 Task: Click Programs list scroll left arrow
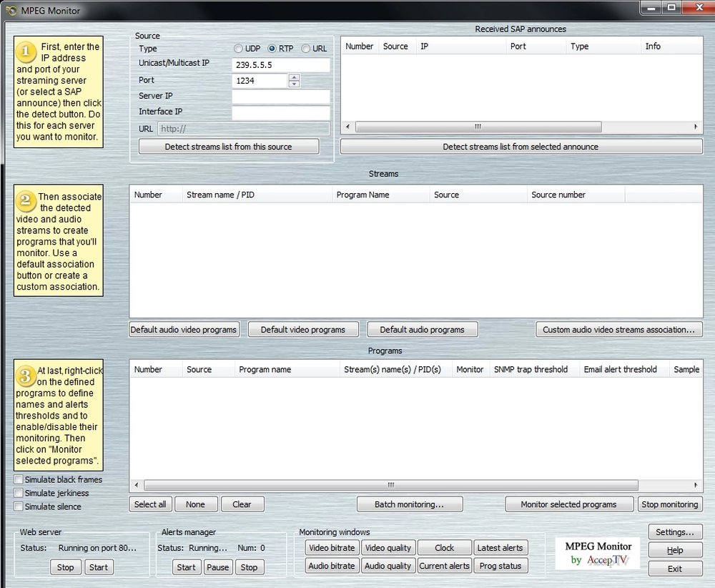[x=137, y=485]
